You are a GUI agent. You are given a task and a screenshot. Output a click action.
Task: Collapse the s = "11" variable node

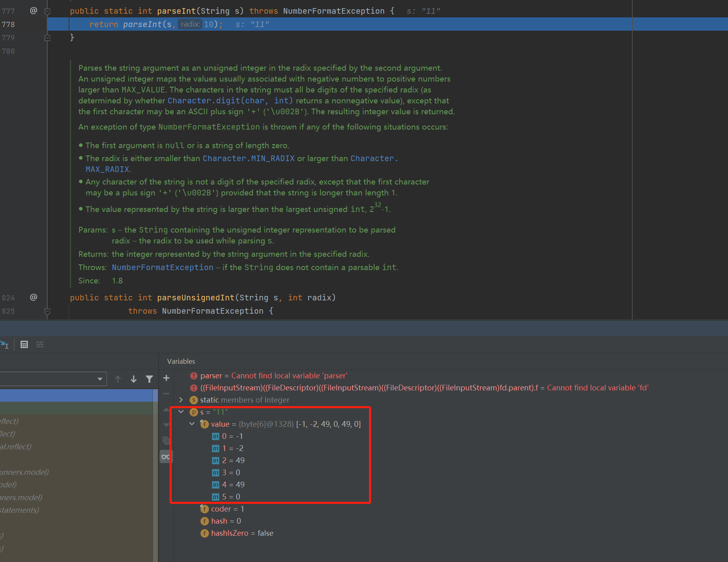pyautogui.click(x=181, y=412)
